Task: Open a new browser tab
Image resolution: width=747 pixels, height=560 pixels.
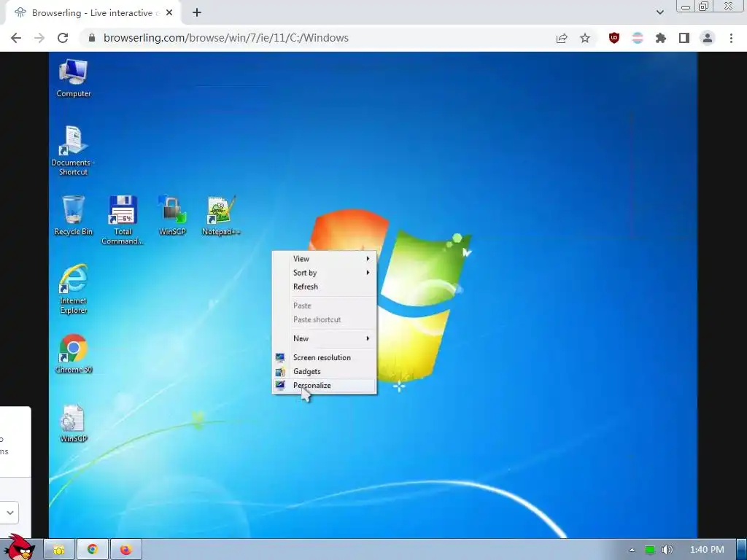Action: [197, 13]
